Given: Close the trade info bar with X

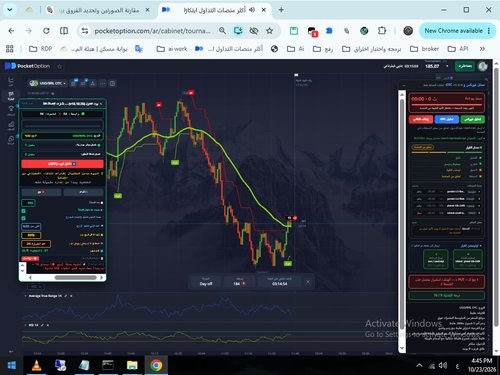Looking at the screenshot, I should click(x=308, y=282).
